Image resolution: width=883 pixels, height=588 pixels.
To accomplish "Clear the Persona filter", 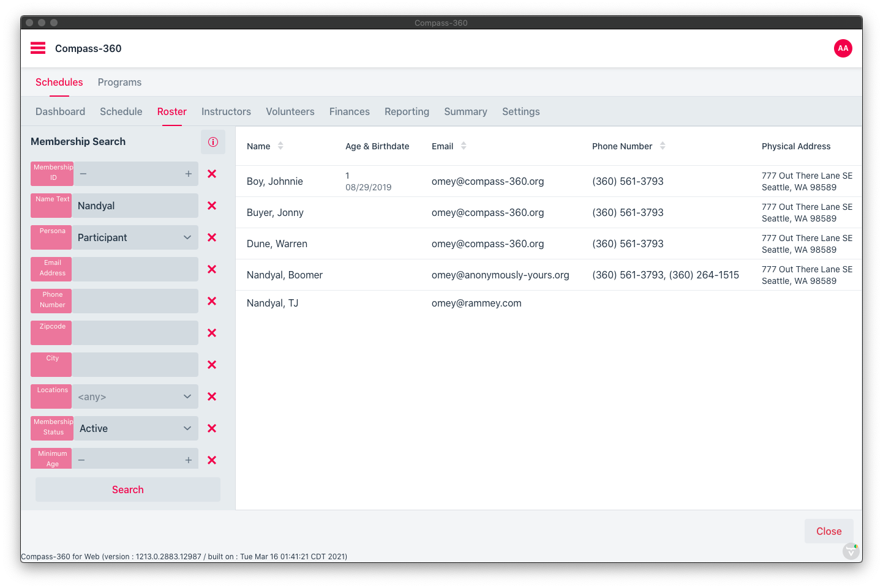I will 212,237.
